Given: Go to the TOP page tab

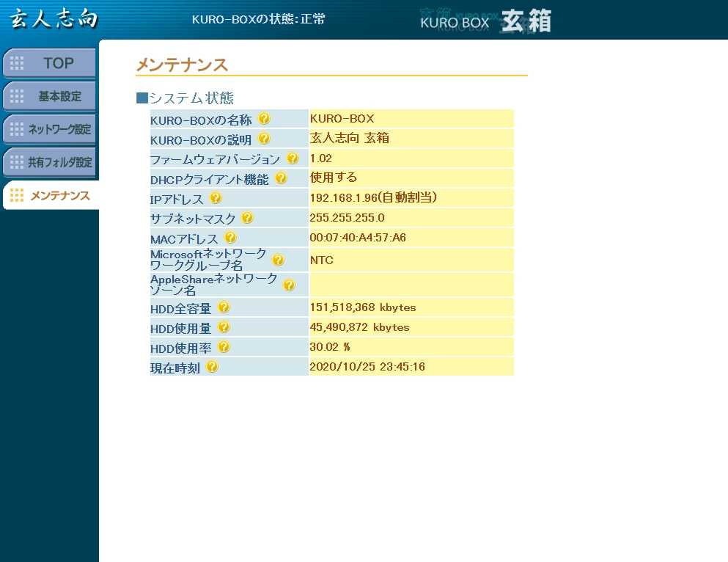Looking at the screenshot, I should (x=50, y=63).
